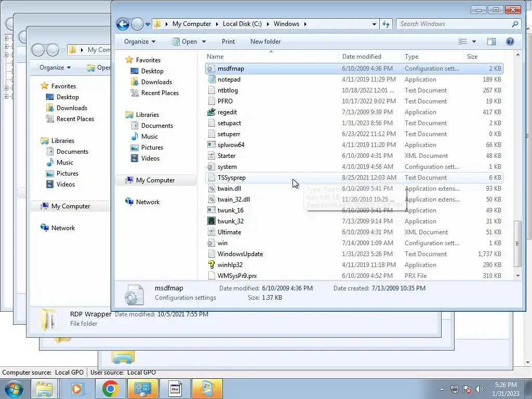Select My Computer in front window sidebar
This screenshot has height=399, width=532.
click(x=155, y=180)
